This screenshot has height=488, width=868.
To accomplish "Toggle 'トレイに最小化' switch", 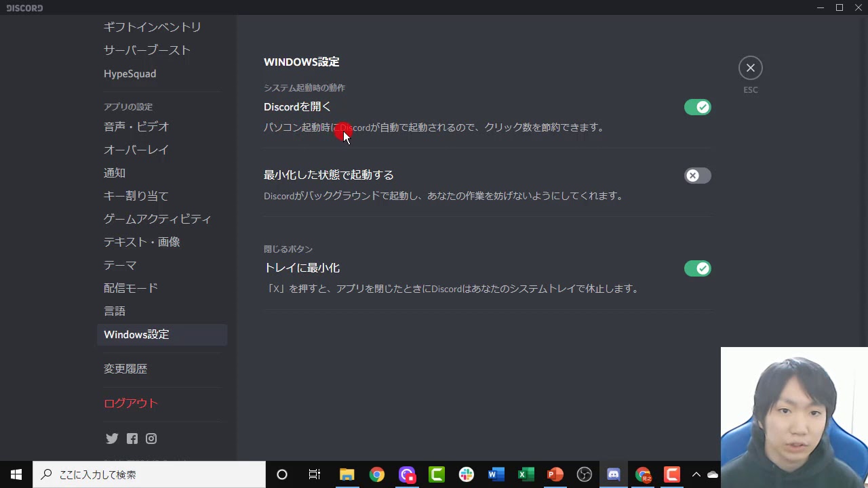I will click(x=697, y=268).
